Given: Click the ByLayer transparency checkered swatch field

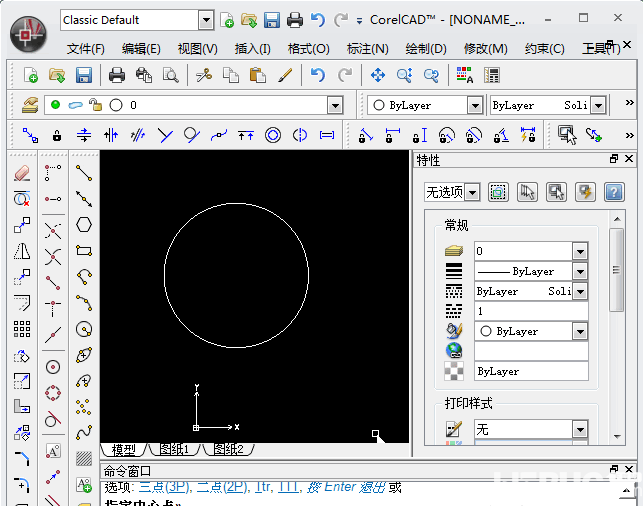Looking at the screenshot, I should [x=531, y=371].
